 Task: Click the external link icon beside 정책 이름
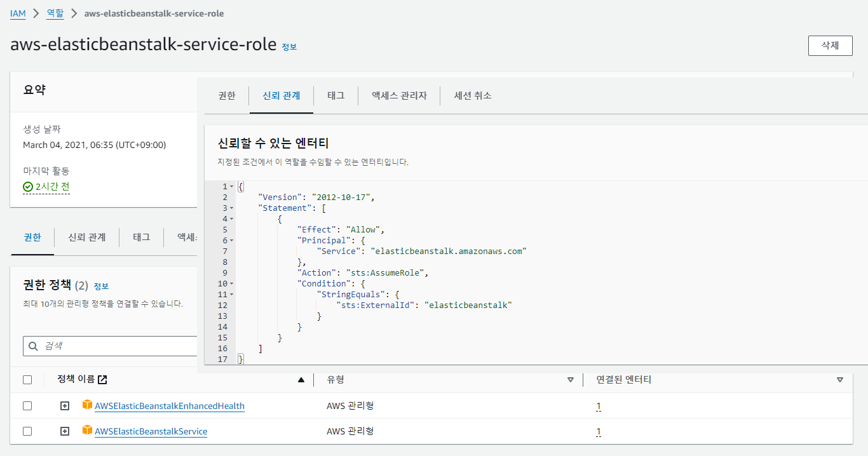[x=102, y=380]
